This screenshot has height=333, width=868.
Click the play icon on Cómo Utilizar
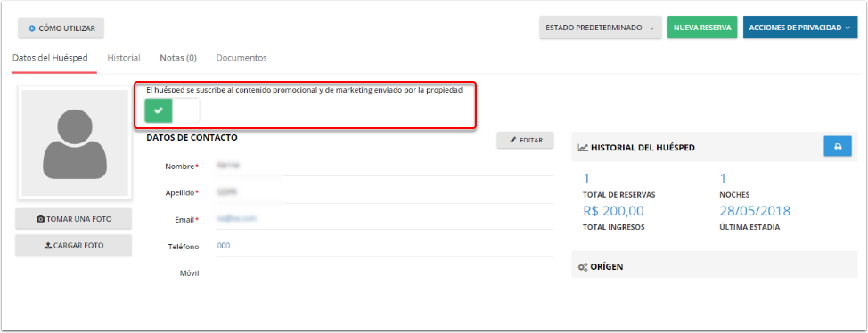[x=32, y=28]
